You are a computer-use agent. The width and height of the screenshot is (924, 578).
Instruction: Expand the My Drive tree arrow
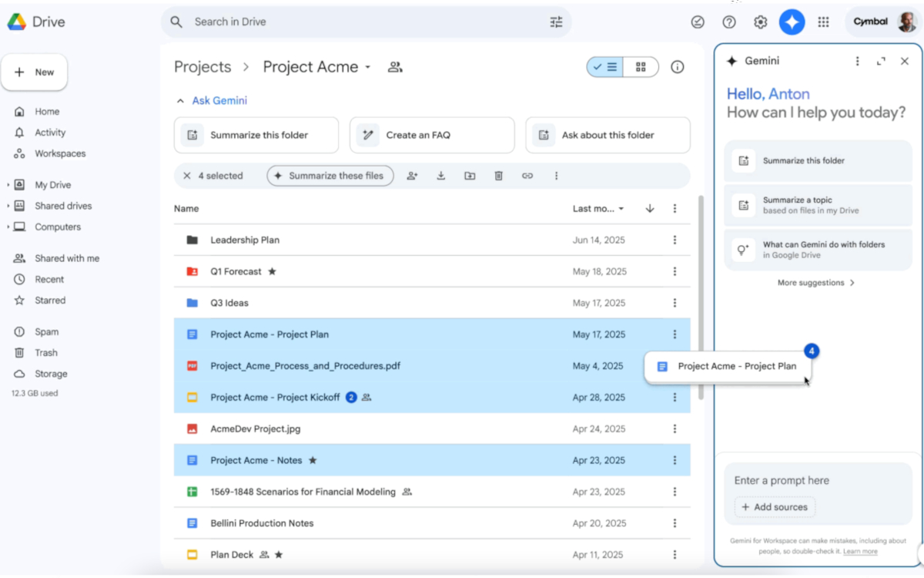pyautogui.click(x=8, y=185)
